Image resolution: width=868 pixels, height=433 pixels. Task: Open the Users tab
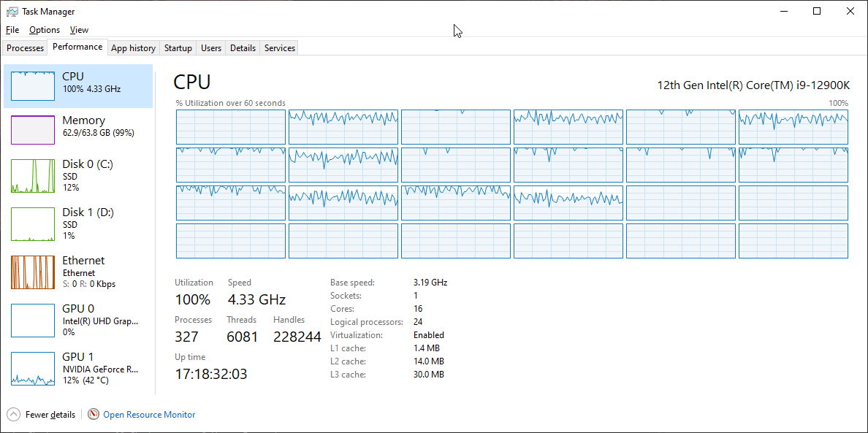[211, 48]
